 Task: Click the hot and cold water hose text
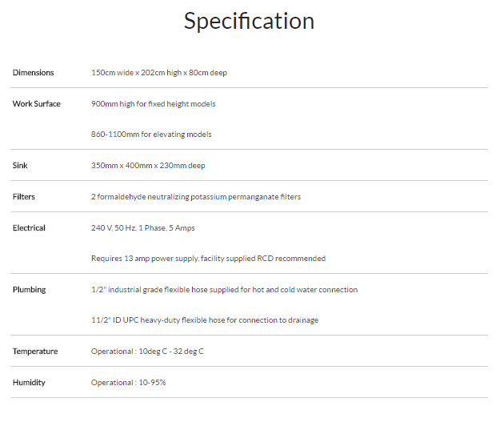click(x=224, y=290)
